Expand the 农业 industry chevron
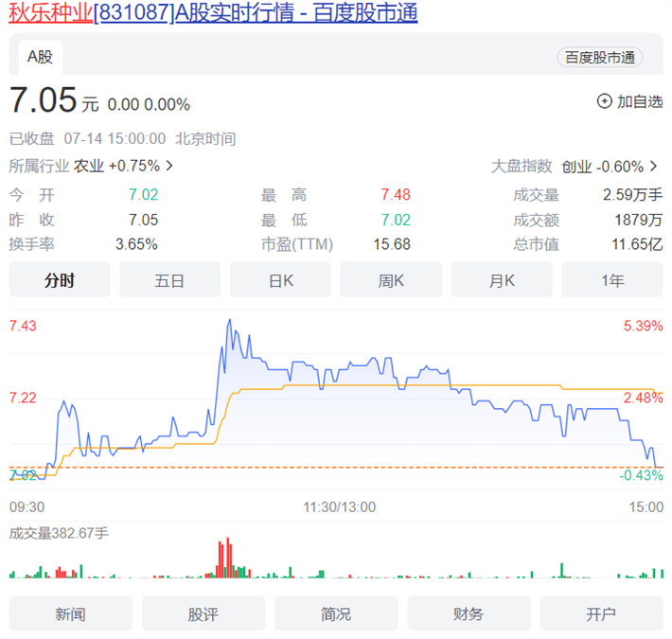 pos(170,166)
